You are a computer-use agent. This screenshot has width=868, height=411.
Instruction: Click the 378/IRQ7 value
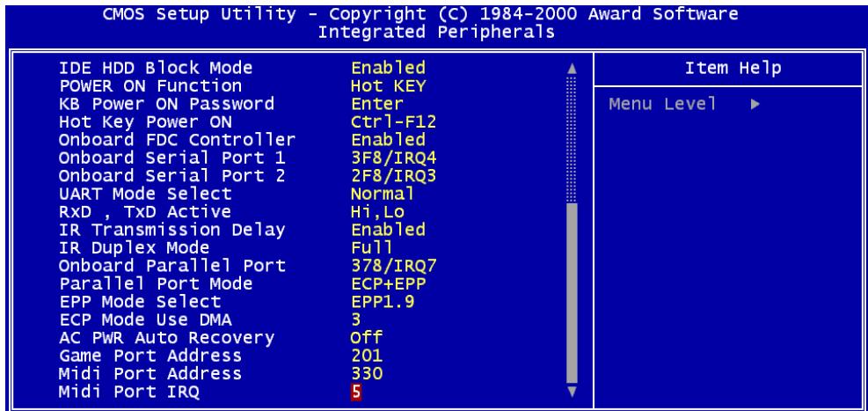coord(394,265)
